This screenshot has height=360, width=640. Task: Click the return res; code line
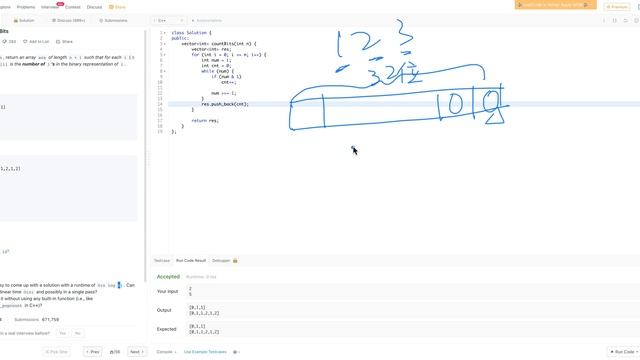[x=205, y=120]
